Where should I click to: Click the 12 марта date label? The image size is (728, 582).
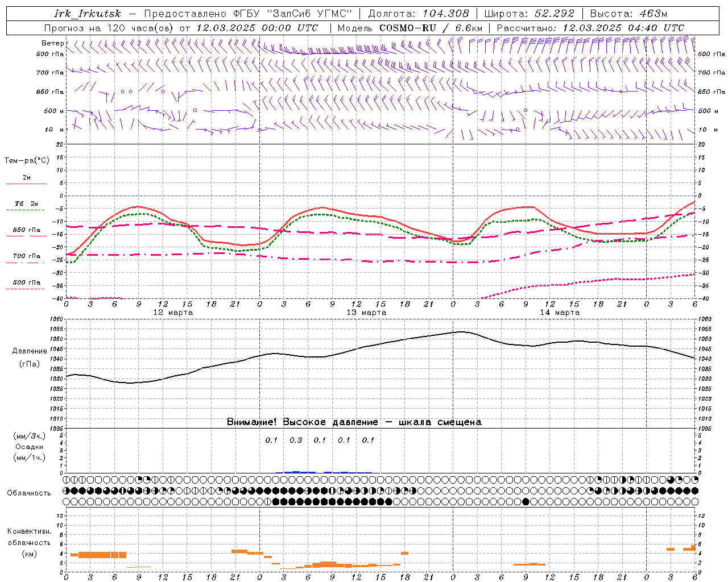(x=173, y=313)
